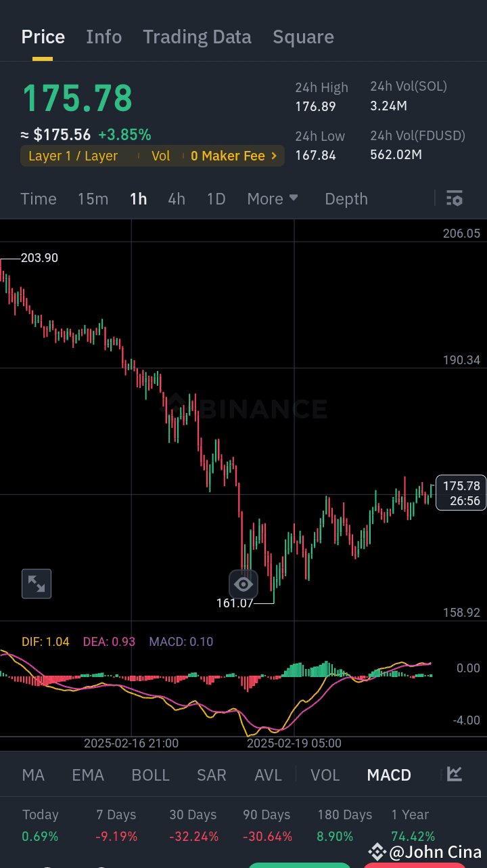Open the Trading Data tab
Image resolution: width=487 pixels, height=868 pixels.
(x=197, y=37)
